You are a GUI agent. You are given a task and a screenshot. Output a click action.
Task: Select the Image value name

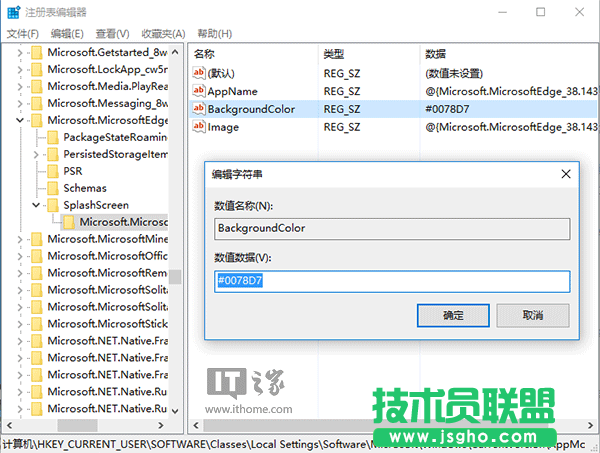click(x=223, y=127)
